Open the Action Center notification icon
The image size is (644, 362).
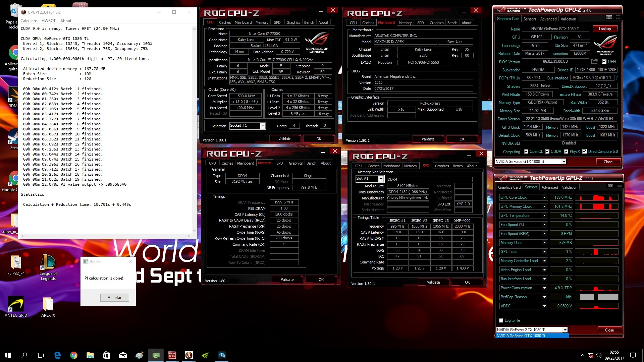coord(633,355)
